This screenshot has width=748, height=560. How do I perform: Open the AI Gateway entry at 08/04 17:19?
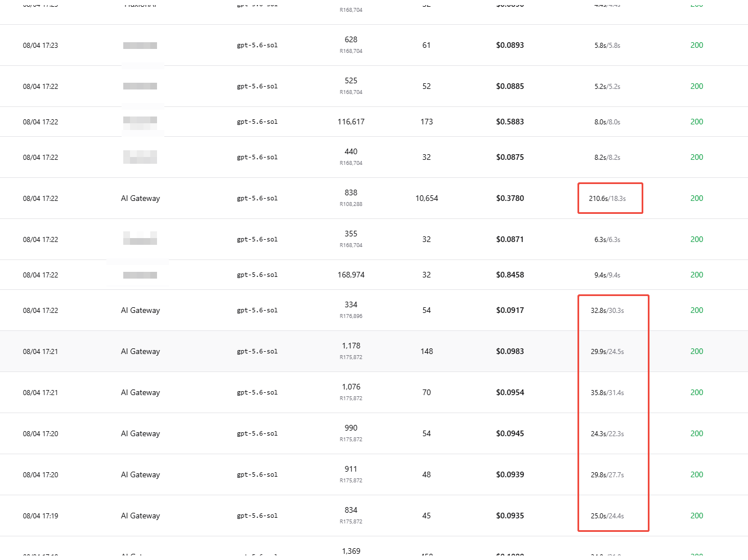pyautogui.click(x=140, y=516)
